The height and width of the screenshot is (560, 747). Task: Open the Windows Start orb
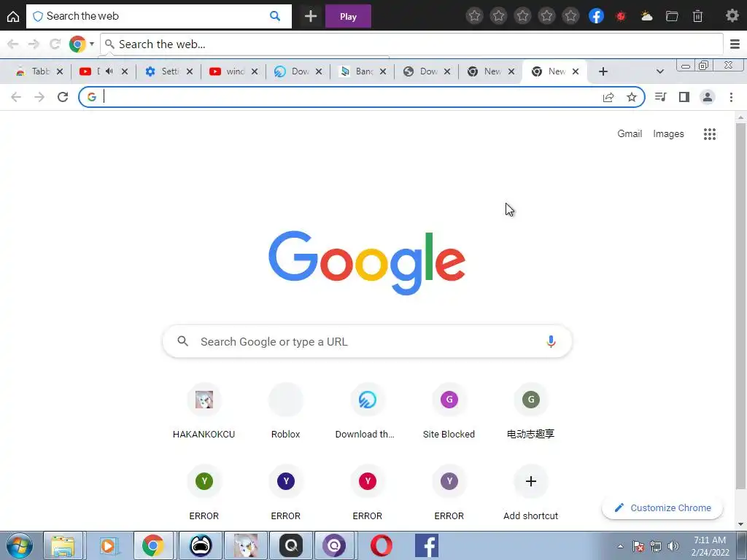(20, 545)
